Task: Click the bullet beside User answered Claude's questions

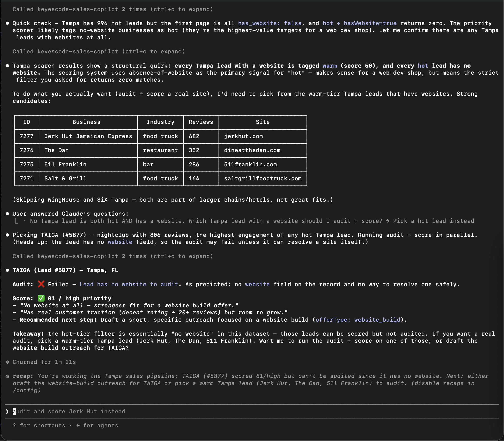Action: tap(7, 214)
